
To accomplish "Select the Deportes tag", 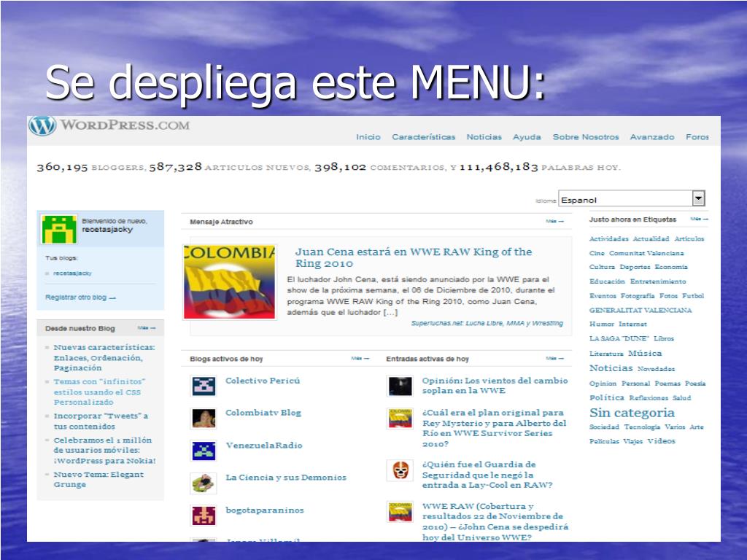I will pos(635,267).
